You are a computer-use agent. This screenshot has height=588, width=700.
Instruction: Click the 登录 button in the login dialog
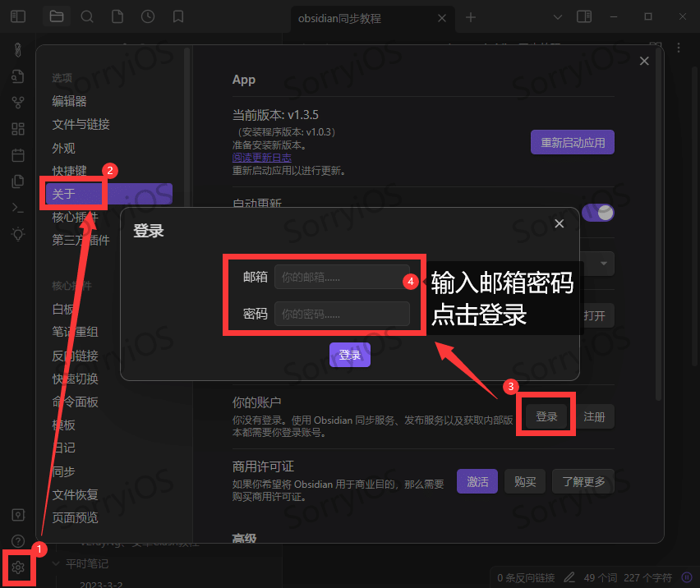click(349, 355)
